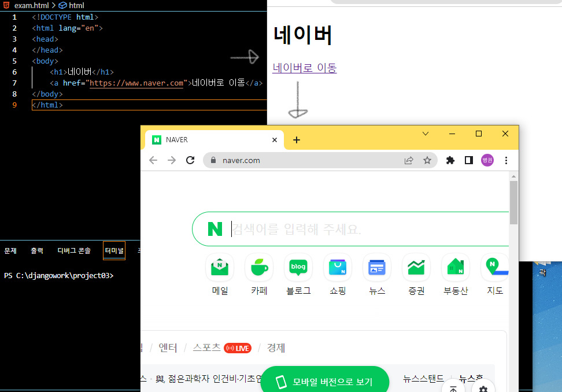Open the Naver Real Estate (부동산) icon

[456, 267]
